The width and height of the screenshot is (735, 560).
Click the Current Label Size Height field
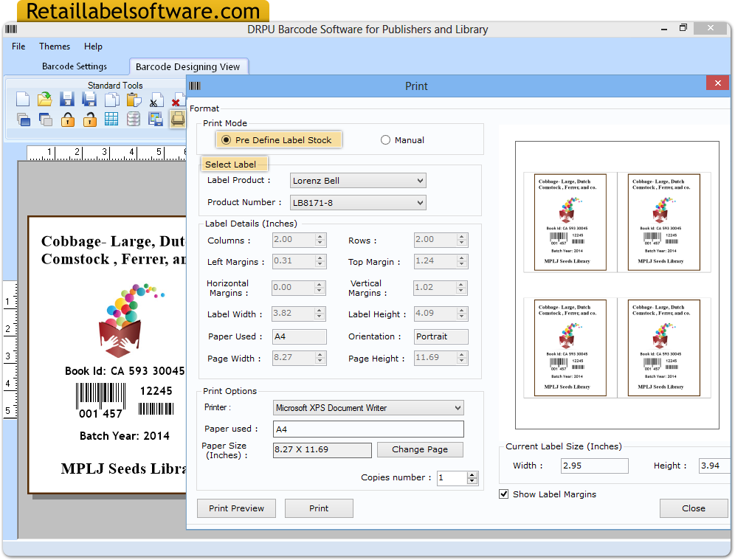(714, 466)
